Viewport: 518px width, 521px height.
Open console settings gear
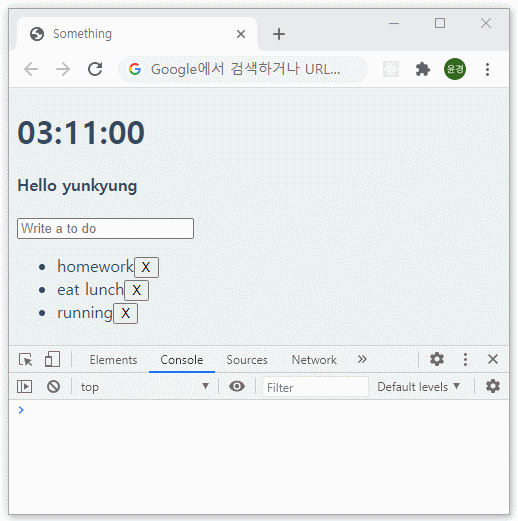[x=493, y=387]
